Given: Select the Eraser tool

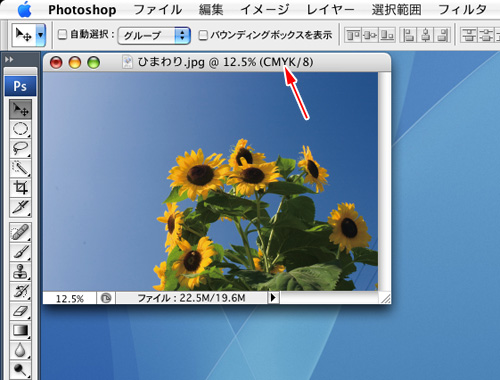Looking at the screenshot, I should tap(20, 311).
